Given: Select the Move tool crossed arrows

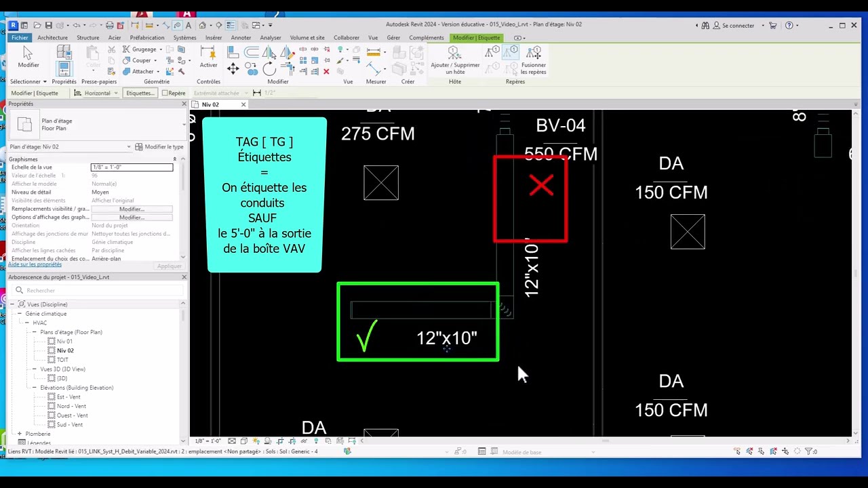Looking at the screenshot, I should 233,68.
